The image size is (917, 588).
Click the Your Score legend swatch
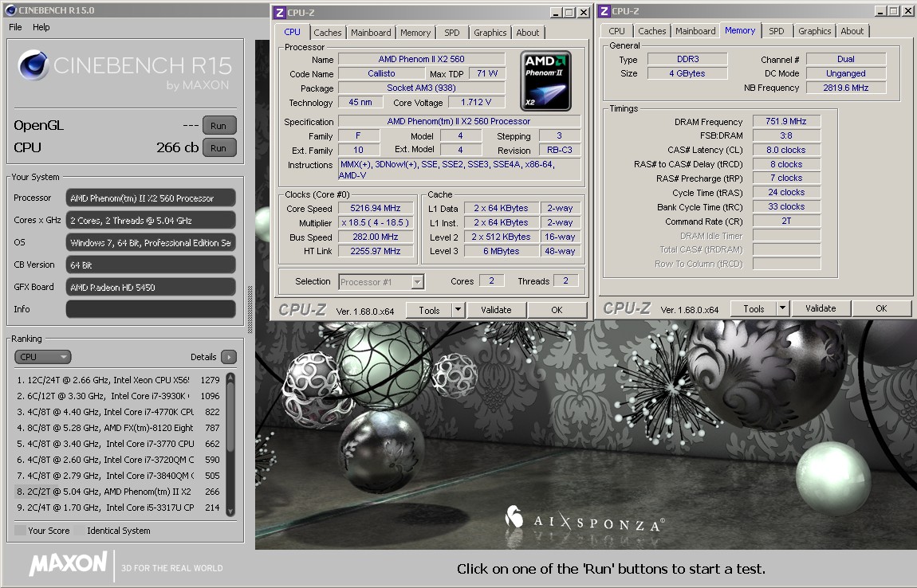[x=20, y=531]
